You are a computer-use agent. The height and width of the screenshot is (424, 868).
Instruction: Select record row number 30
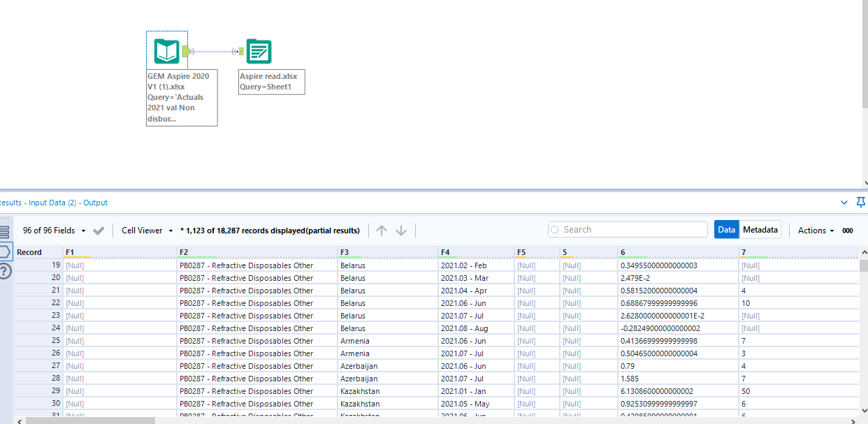pos(38,404)
